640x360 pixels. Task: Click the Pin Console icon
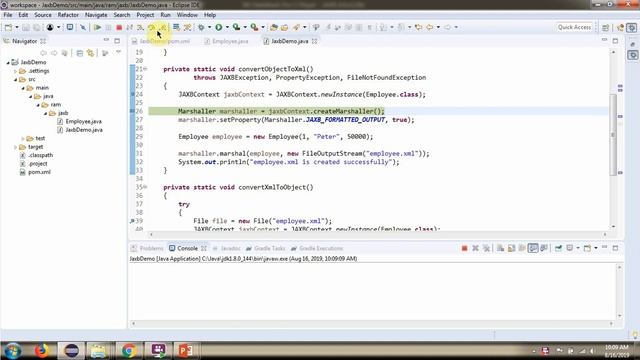[558, 248]
